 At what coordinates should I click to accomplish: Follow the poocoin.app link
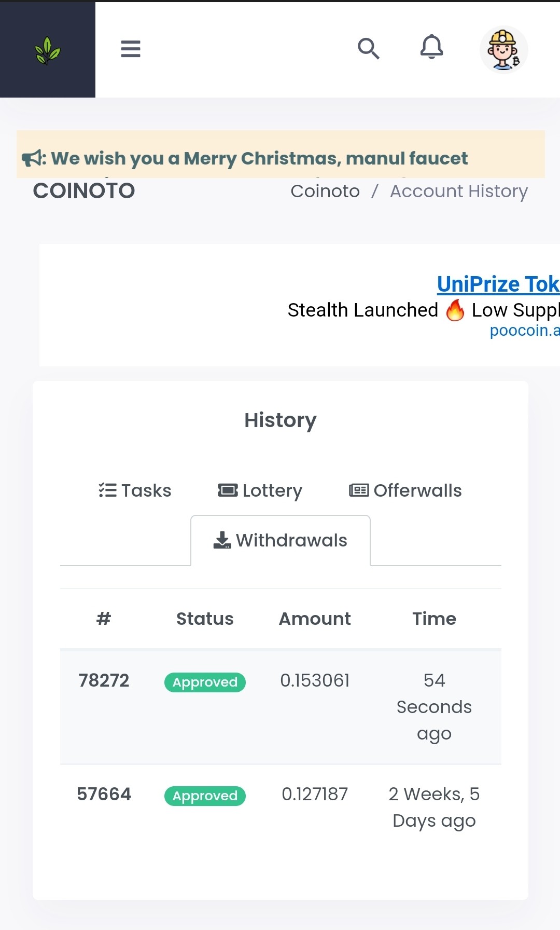coord(525,330)
